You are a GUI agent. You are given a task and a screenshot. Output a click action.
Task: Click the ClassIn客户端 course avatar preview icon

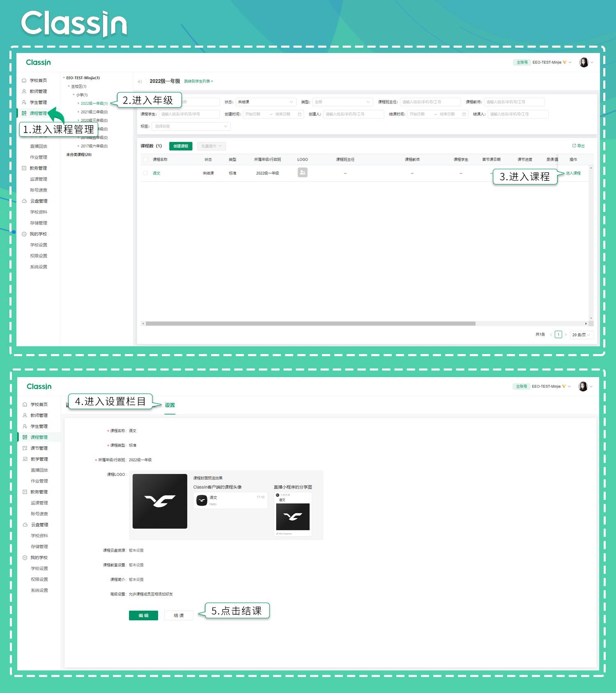(202, 500)
